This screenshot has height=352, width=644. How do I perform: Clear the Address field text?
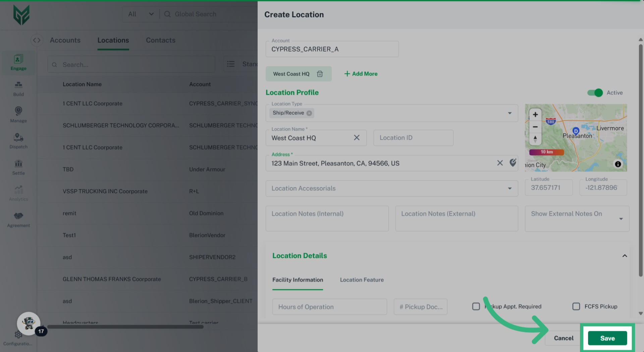[500, 163]
